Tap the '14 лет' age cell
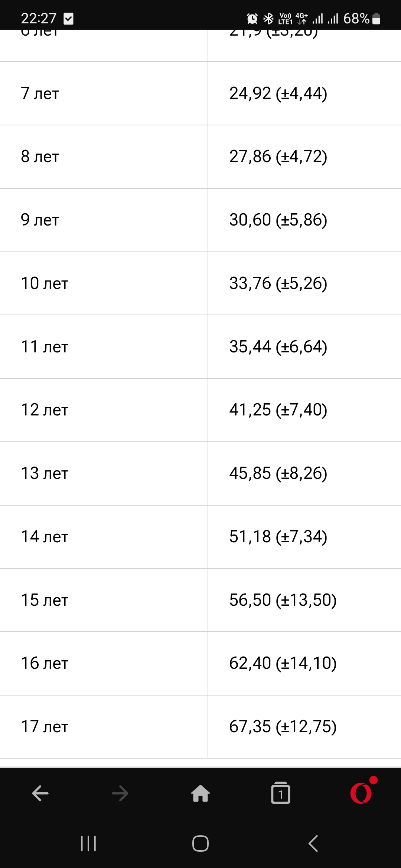The image size is (401, 868). pos(104,537)
